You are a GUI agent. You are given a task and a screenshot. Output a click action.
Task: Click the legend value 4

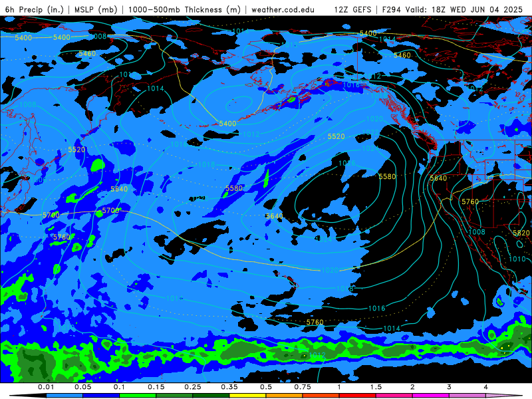click(x=485, y=387)
